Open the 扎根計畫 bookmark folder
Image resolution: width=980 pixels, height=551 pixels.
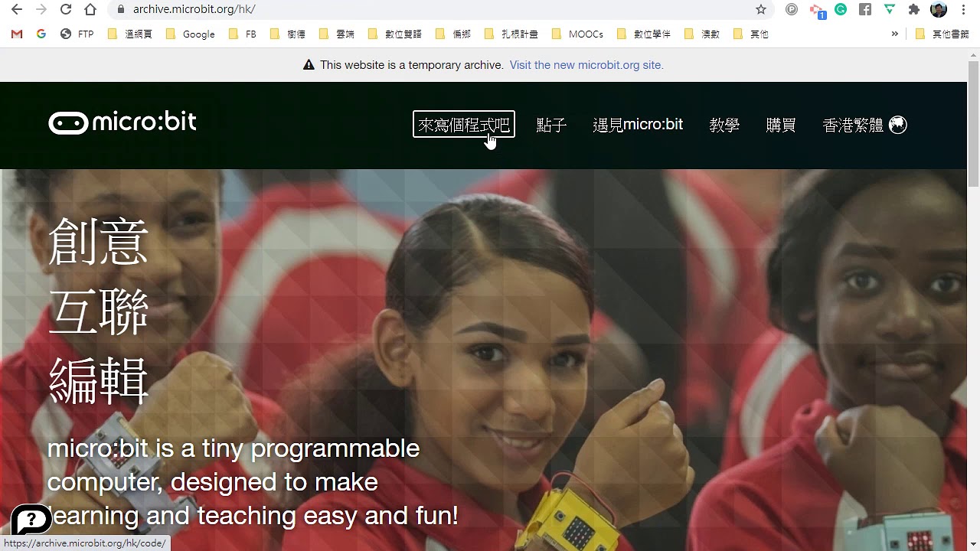[511, 34]
